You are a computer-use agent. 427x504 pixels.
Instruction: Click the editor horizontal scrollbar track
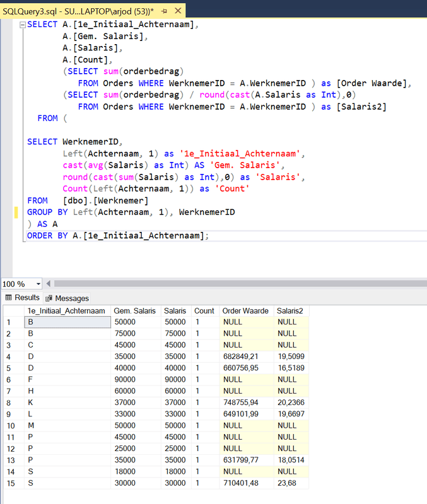[x=240, y=283]
